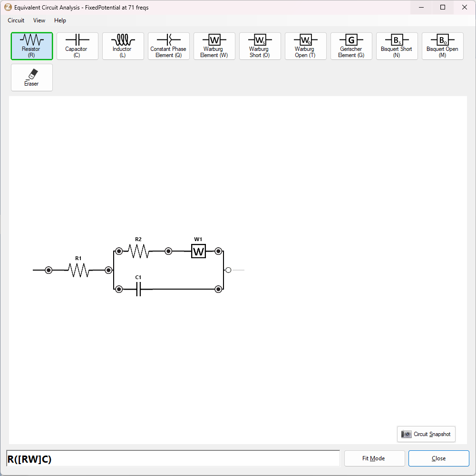Click the R1 resistor symbol in circuit
This screenshot has width=476, height=476.
(x=78, y=270)
